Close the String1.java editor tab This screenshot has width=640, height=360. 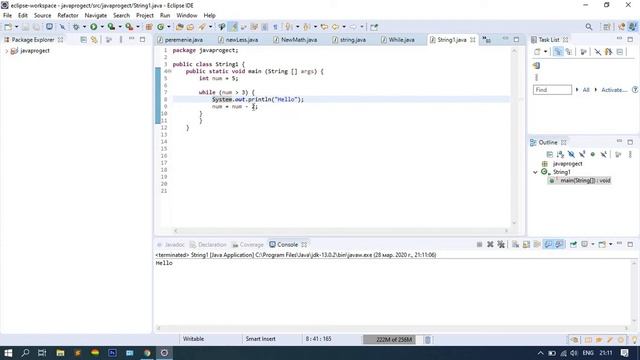[x=473, y=40]
